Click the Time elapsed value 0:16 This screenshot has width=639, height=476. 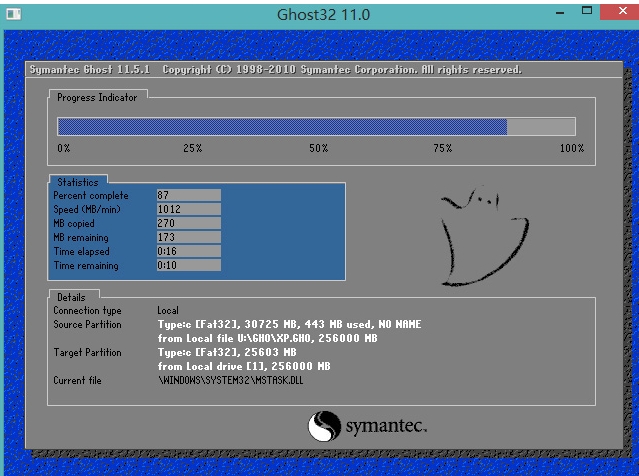pos(188,252)
